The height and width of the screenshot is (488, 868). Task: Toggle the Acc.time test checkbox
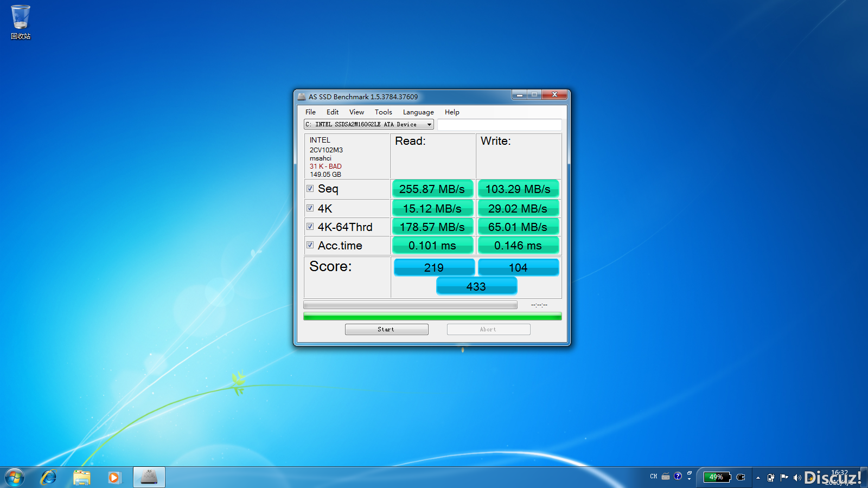click(310, 245)
